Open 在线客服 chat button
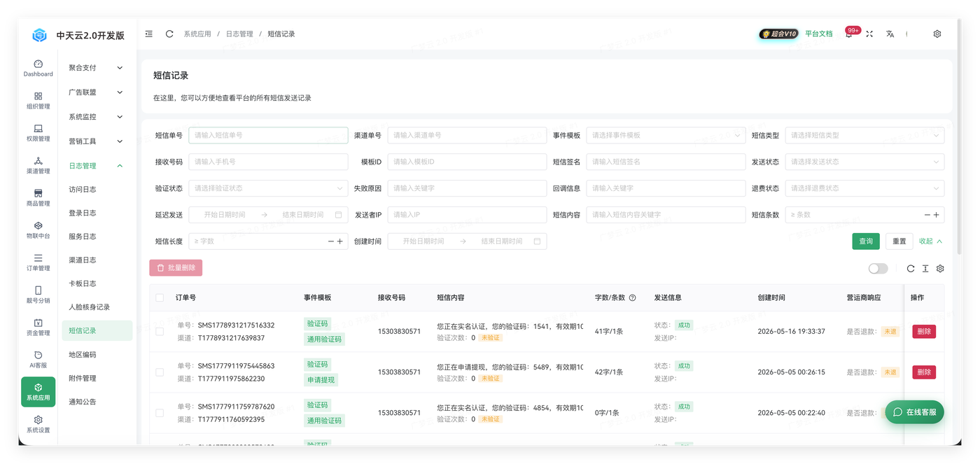Image resolution: width=980 pixels, height=464 pixels. (914, 412)
